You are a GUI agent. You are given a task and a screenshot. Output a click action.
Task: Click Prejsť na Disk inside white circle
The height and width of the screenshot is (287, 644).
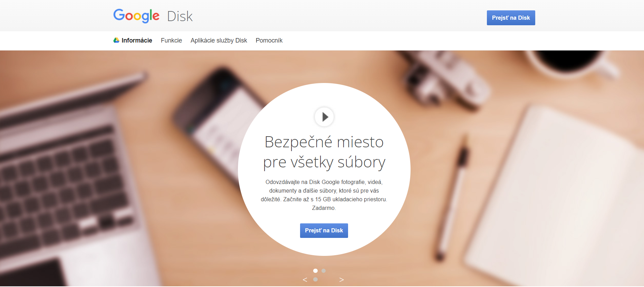point(324,231)
